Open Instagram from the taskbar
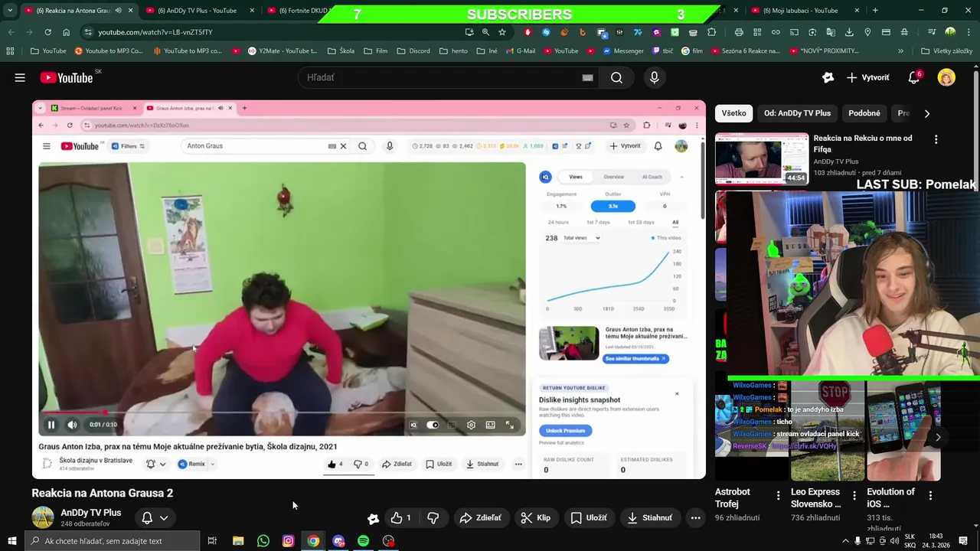980x551 pixels. click(x=288, y=541)
